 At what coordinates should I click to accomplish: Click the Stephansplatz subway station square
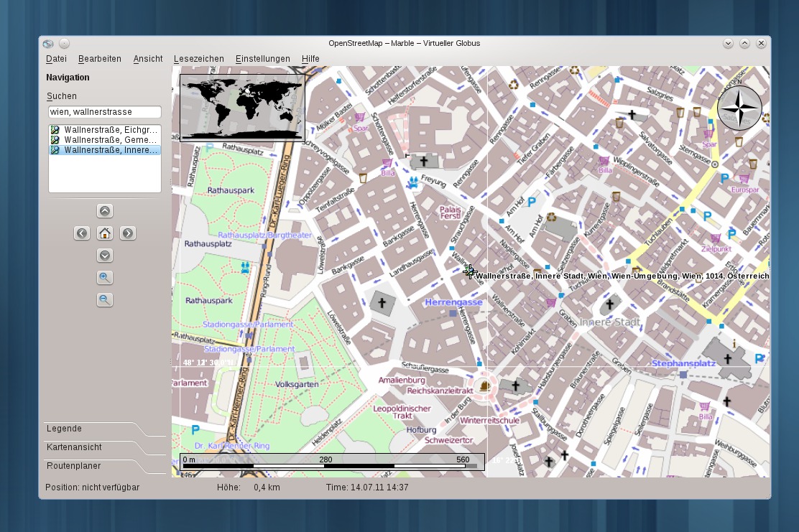pos(683,375)
